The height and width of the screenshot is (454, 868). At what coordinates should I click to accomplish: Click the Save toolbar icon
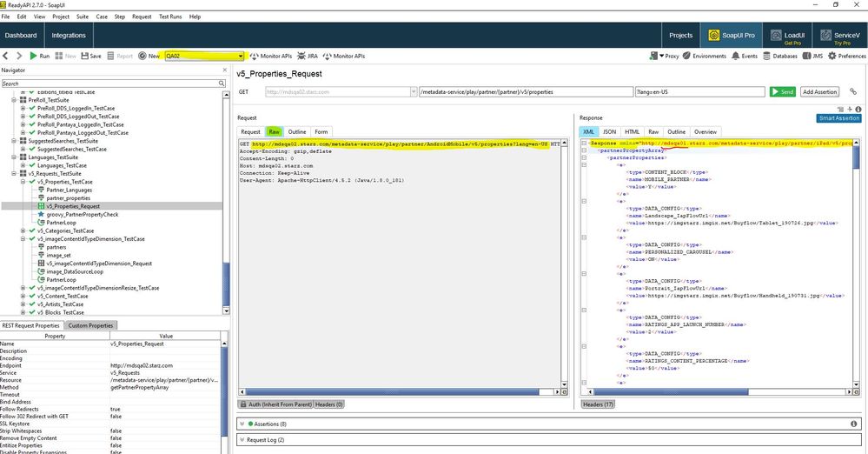(x=84, y=56)
